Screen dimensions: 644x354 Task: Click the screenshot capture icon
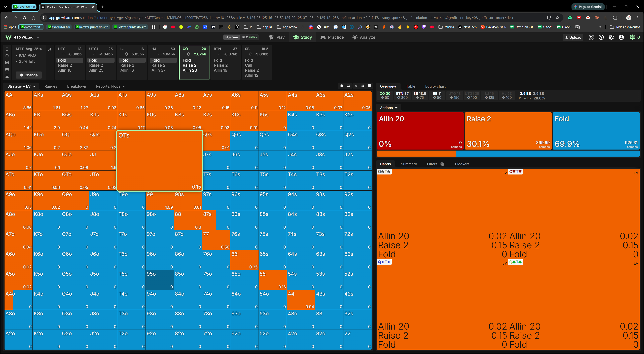click(x=591, y=37)
